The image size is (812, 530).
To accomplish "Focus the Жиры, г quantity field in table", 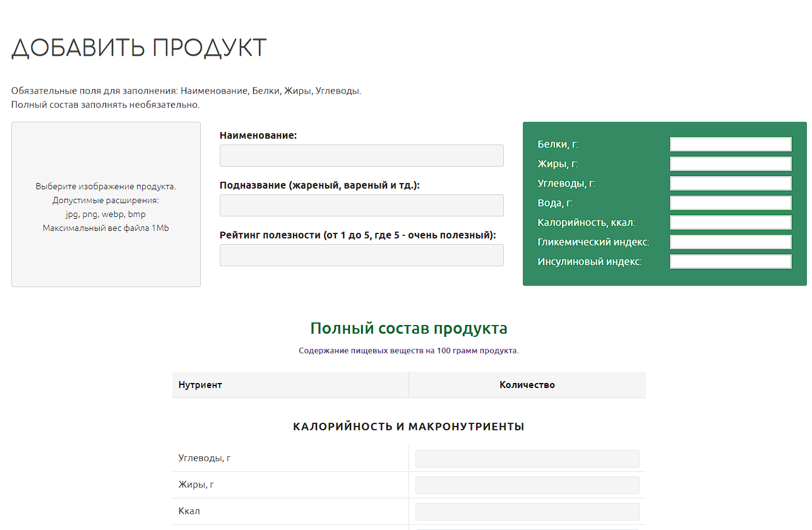I will (527, 485).
